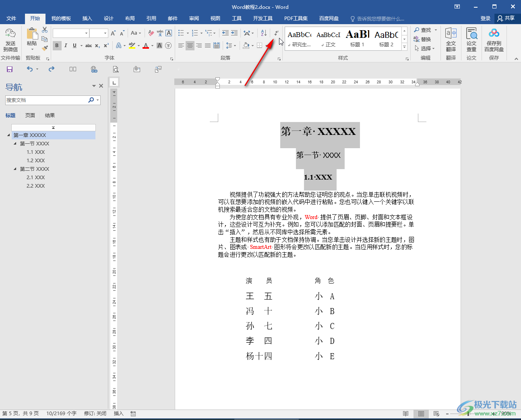Viewport: 521px width, 420px height.
Task: Click the Cut scissors icon
Action: pyautogui.click(x=45, y=30)
